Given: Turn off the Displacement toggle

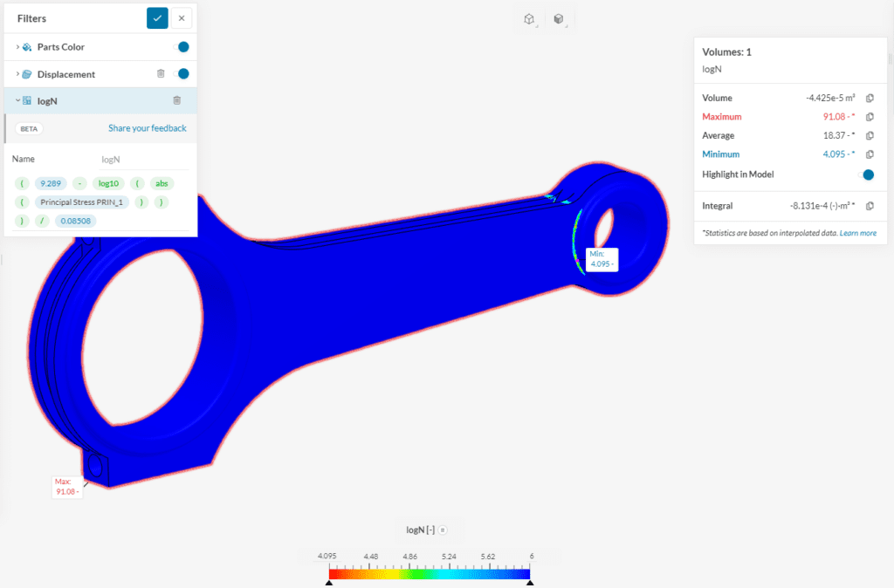Looking at the screenshot, I should 182,73.
